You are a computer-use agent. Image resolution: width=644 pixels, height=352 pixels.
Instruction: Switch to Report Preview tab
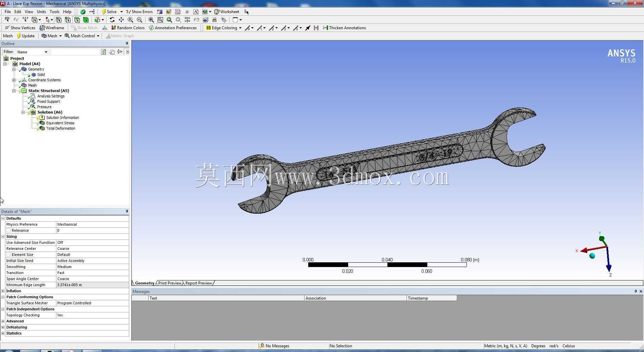199,283
